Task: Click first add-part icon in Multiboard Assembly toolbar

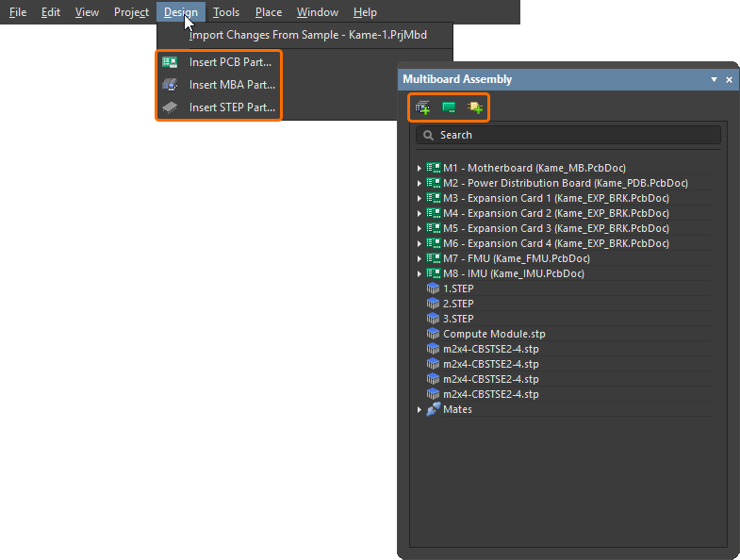Action: click(422, 107)
